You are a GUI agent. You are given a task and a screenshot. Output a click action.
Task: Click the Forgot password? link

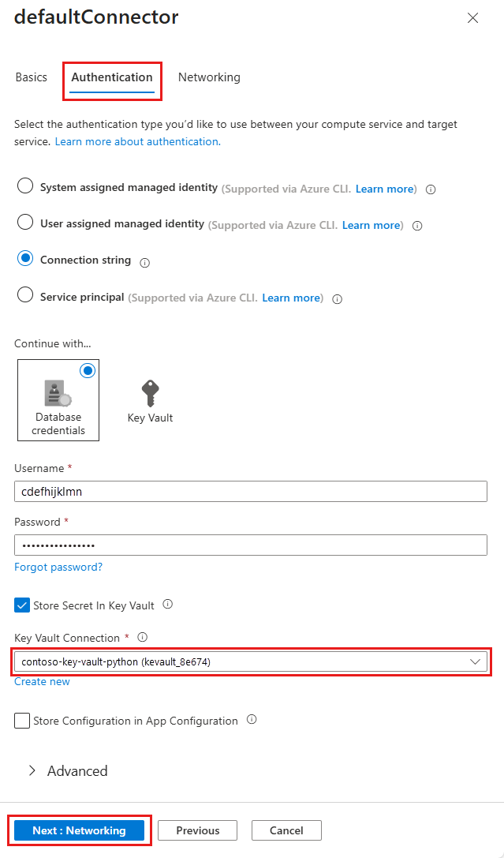[x=58, y=567]
